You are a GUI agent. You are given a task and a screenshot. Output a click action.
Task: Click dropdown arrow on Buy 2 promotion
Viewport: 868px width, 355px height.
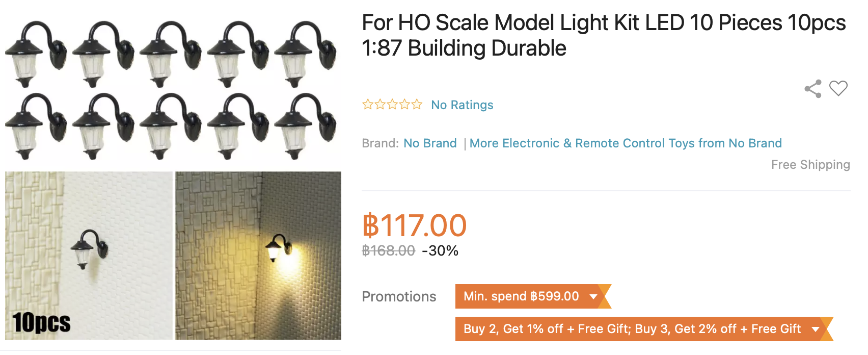[x=816, y=329]
